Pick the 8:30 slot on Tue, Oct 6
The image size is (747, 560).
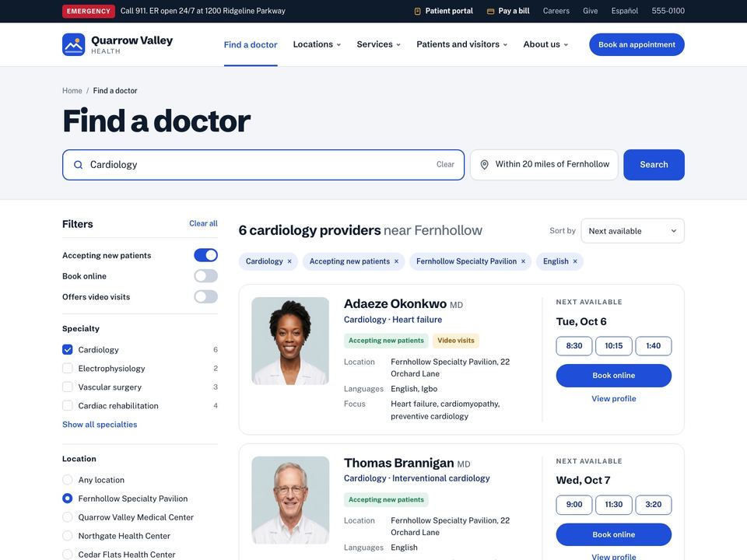pos(574,345)
